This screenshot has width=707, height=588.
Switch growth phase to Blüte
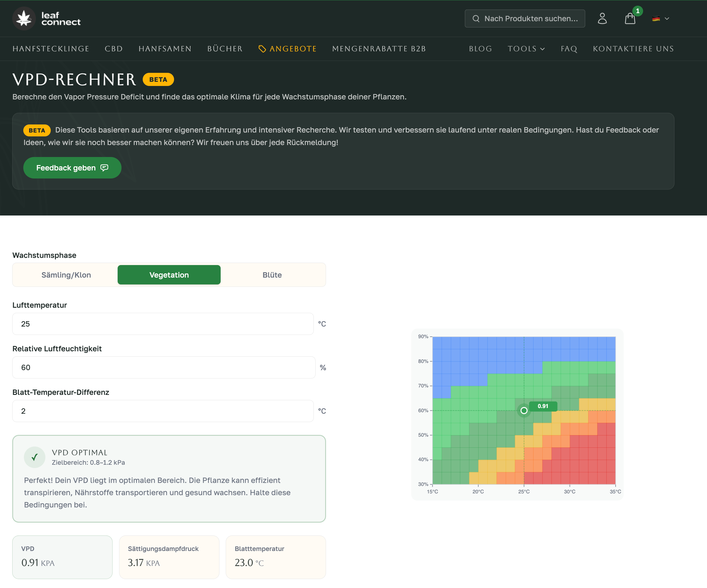point(272,275)
